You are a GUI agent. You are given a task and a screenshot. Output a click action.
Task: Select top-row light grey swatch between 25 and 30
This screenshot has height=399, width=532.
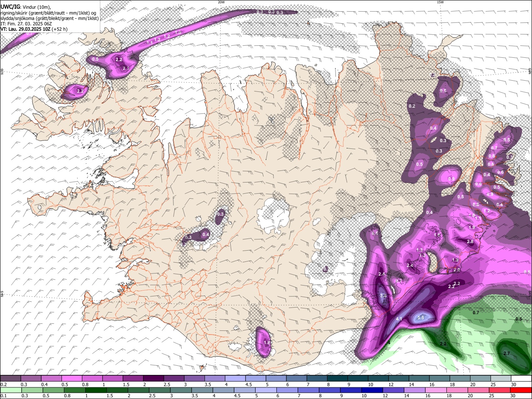pyautogui.click(x=501, y=378)
